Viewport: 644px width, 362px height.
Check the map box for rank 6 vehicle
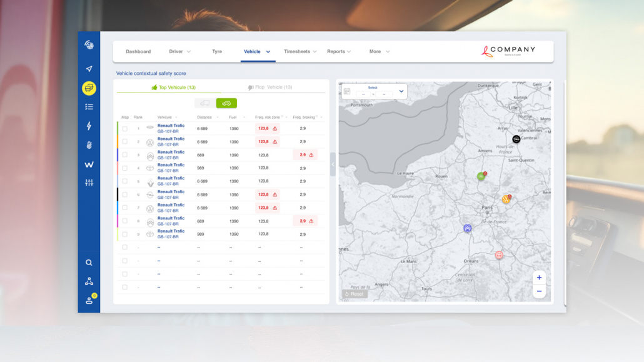(x=124, y=195)
